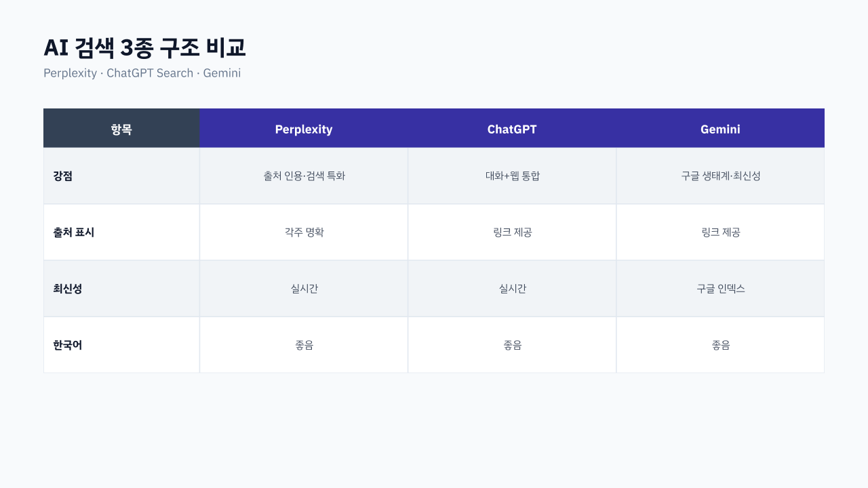Select the ChatGPT column header
The width and height of the screenshot is (868, 488).
(x=512, y=128)
